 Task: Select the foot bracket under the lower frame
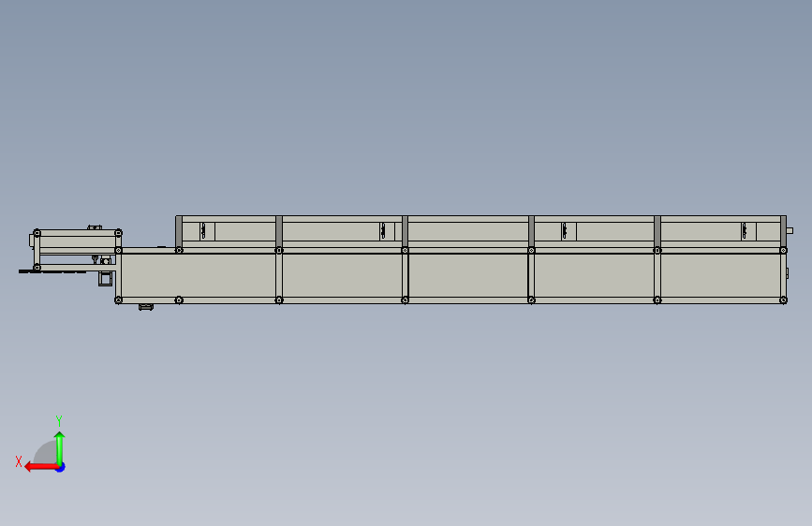(146, 307)
